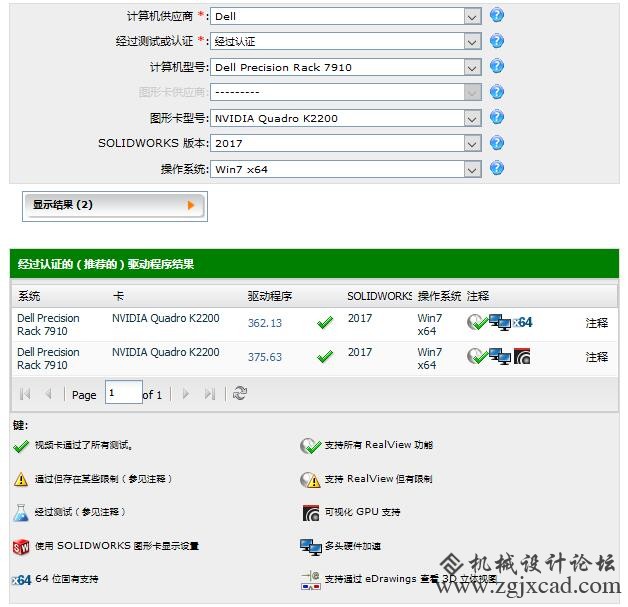
Task: Open help for graphics card vendor field
Action: [x=497, y=92]
